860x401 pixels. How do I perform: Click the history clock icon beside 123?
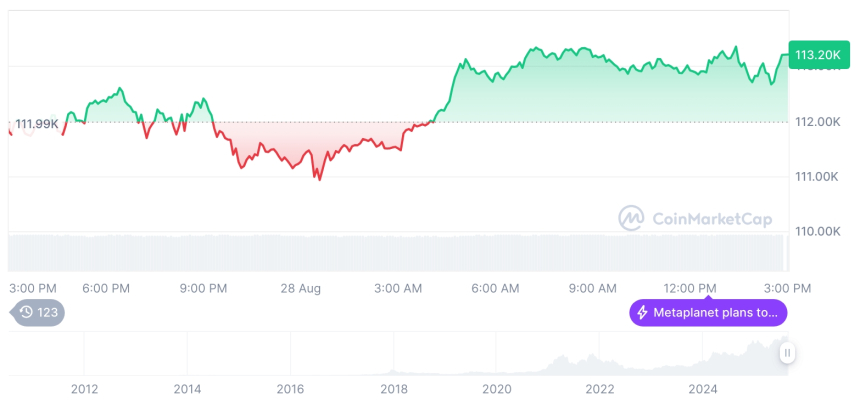[x=25, y=313]
